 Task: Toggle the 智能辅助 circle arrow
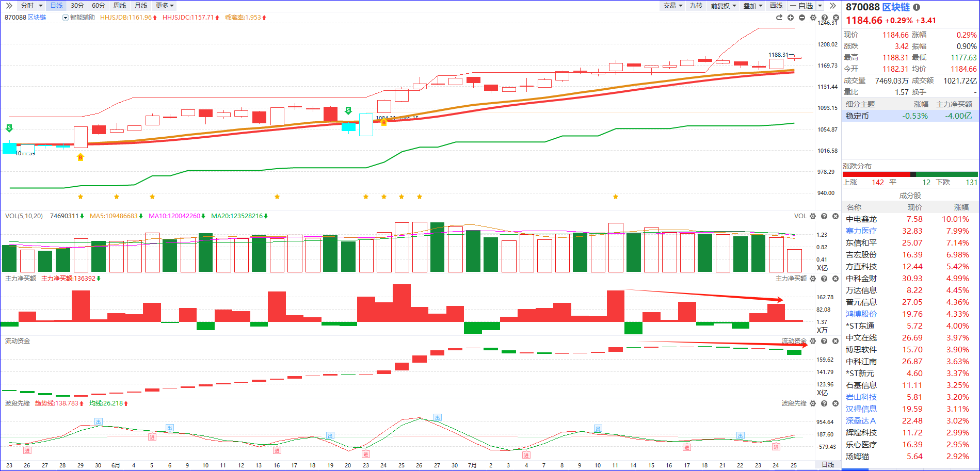tap(65, 18)
